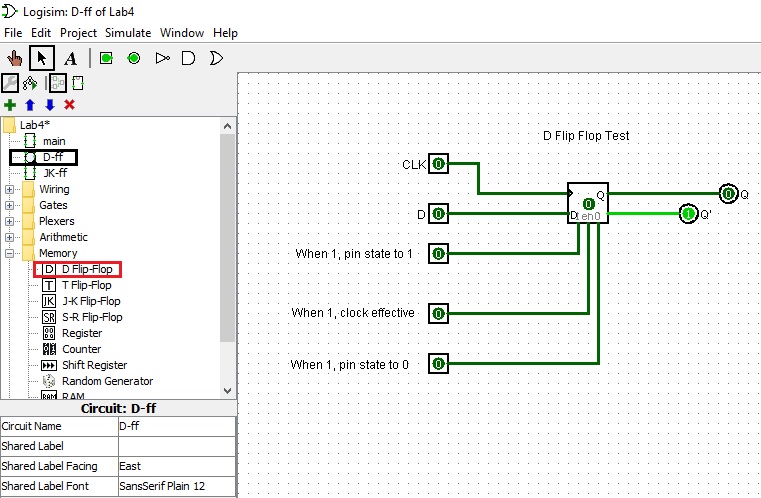Screen dimensions: 761x498
Task: Change Shared Label Font SansSerif Plain 12
Action: [x=177, y=486]
